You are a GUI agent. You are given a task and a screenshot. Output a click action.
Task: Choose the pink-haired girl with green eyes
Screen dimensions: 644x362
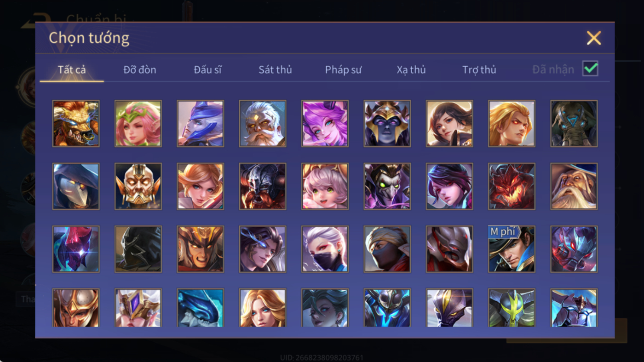coord(325,186)
